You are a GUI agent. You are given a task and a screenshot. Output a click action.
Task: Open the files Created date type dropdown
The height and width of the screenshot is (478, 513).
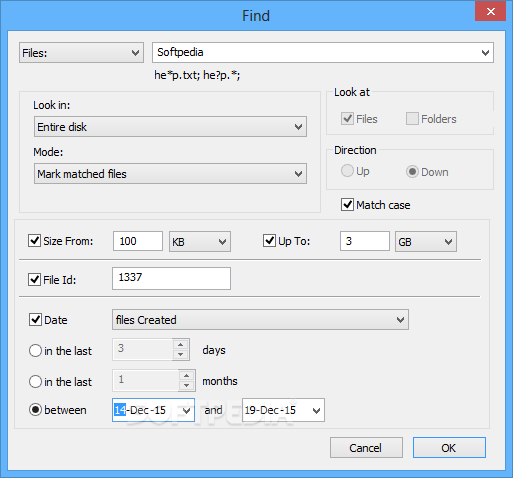(260, 320)
